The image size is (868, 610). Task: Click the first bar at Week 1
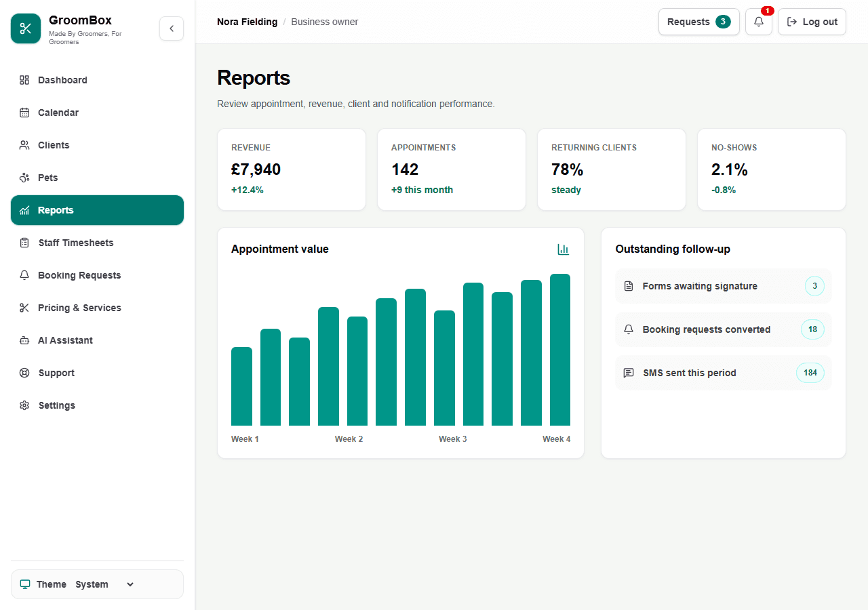pyautogui.click(x=241, y=386)
